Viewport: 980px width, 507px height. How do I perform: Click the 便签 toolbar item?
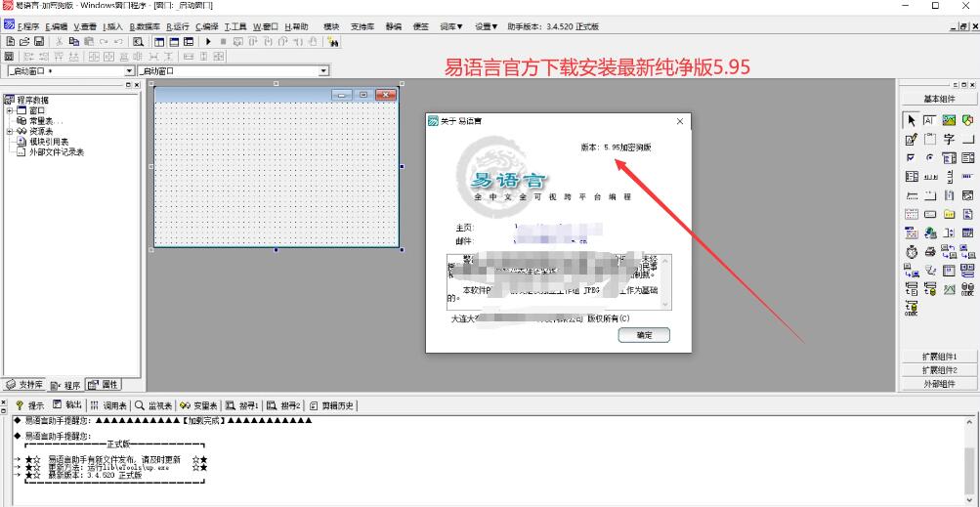point(420,26)
